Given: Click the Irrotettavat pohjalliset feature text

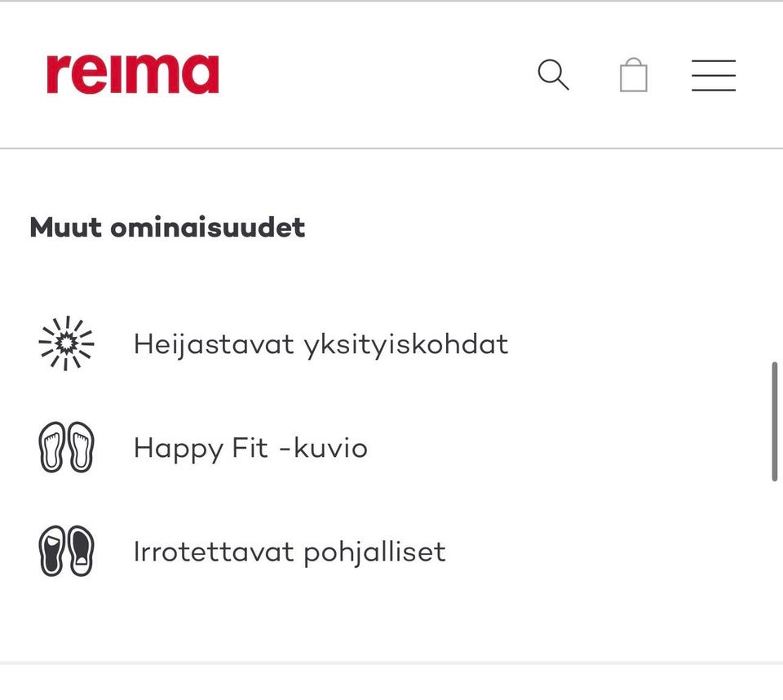Looking at the screenshot, I should coord(290,551).
